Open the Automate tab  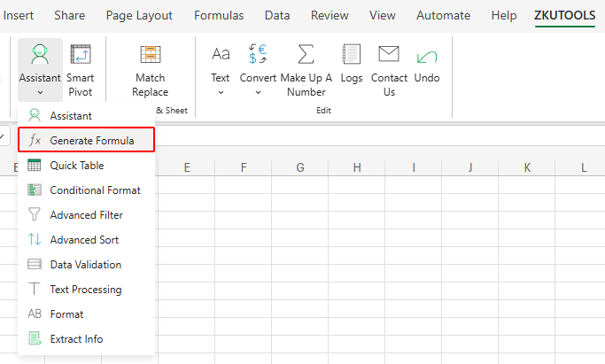[443, 15]
